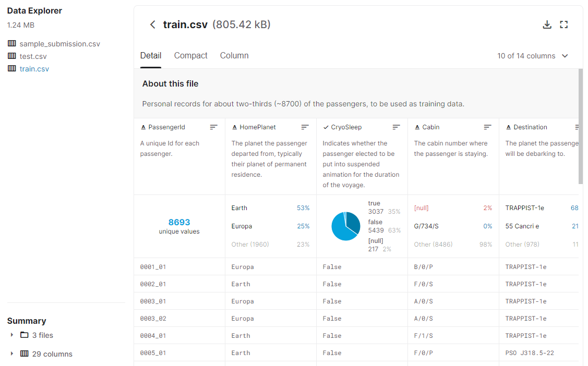Click Cabin cell F/0/P
Viewport: 588px width, 366px height.
pos(423,353)
